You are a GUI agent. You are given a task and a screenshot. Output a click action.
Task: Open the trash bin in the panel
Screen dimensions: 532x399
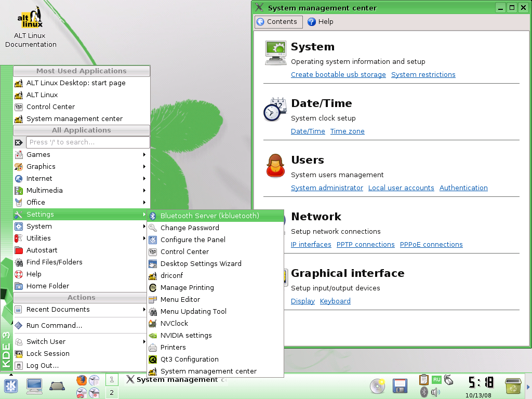pos(513,386)
